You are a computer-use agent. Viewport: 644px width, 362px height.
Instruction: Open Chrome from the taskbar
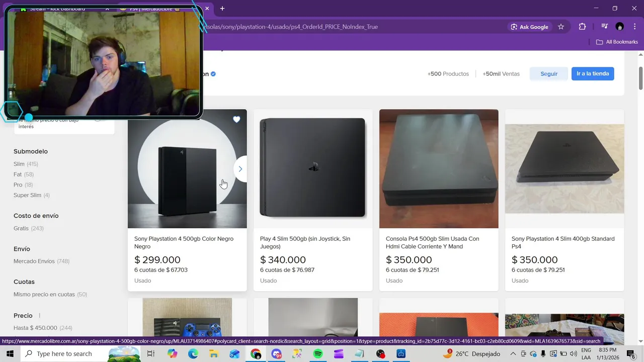[256, 354]
